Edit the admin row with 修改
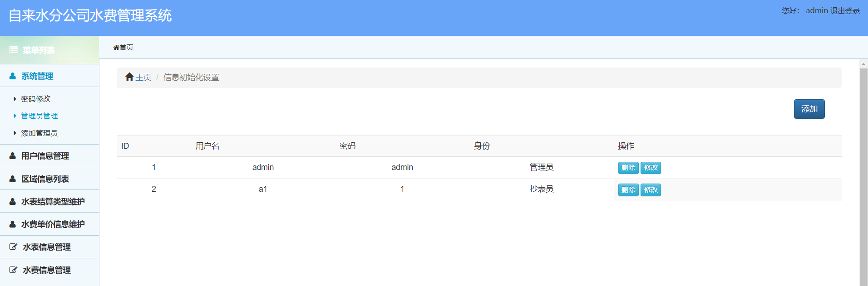 (x=651, y=168)
